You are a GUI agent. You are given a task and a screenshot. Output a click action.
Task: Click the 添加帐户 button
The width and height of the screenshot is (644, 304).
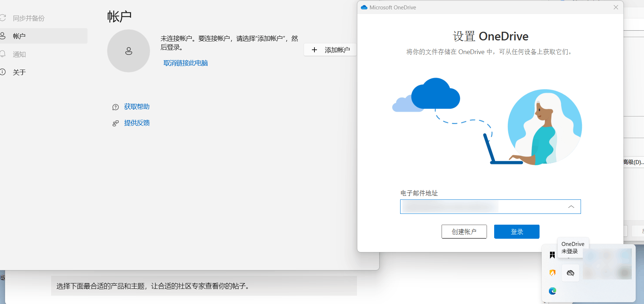click(330, 50)
